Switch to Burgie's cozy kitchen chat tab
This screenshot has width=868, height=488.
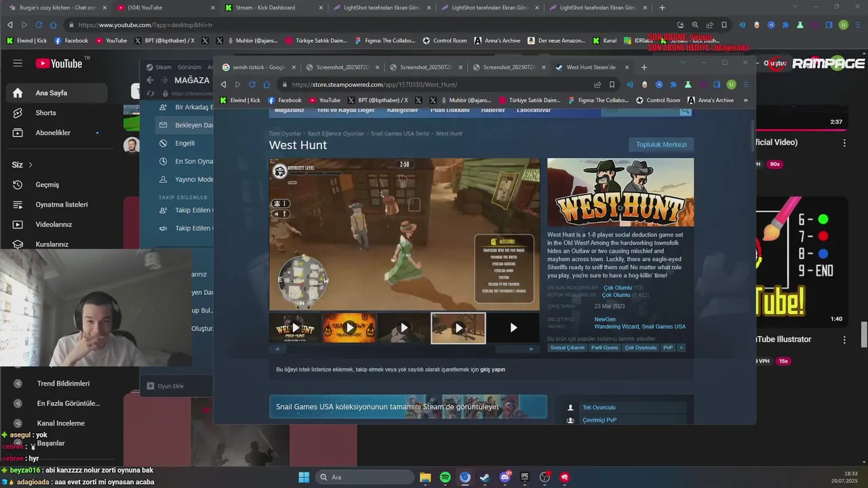click(x=57, y=7)
